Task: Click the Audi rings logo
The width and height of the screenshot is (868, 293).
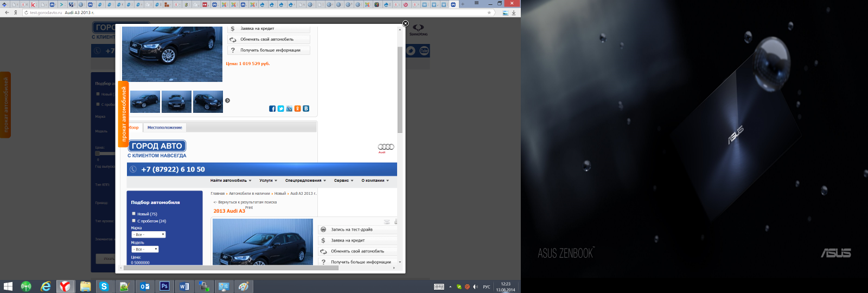Action: pos(386,147)
